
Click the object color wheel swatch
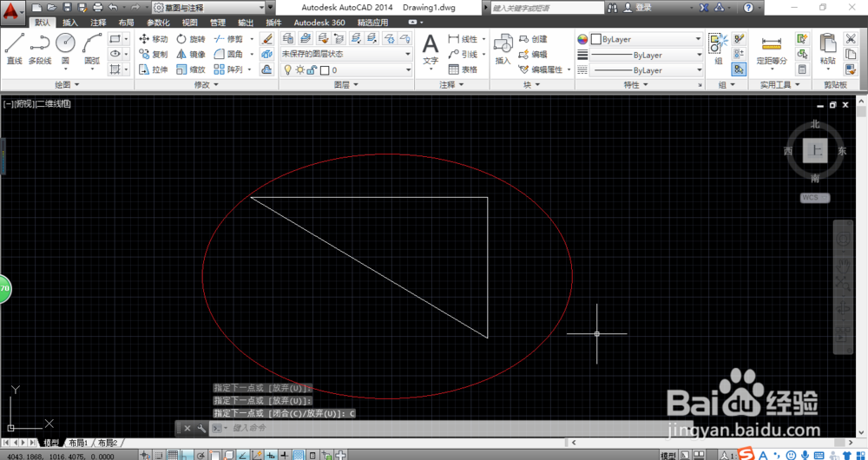click(582, 39)
